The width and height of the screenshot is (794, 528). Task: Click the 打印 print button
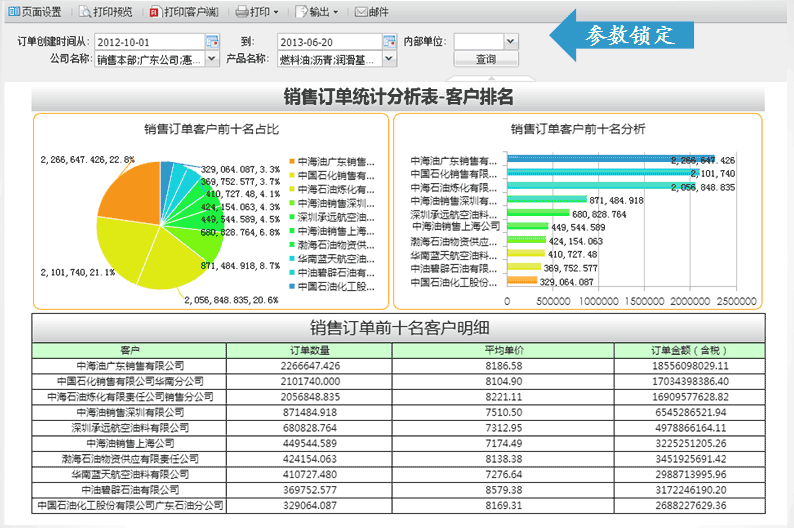253,12
